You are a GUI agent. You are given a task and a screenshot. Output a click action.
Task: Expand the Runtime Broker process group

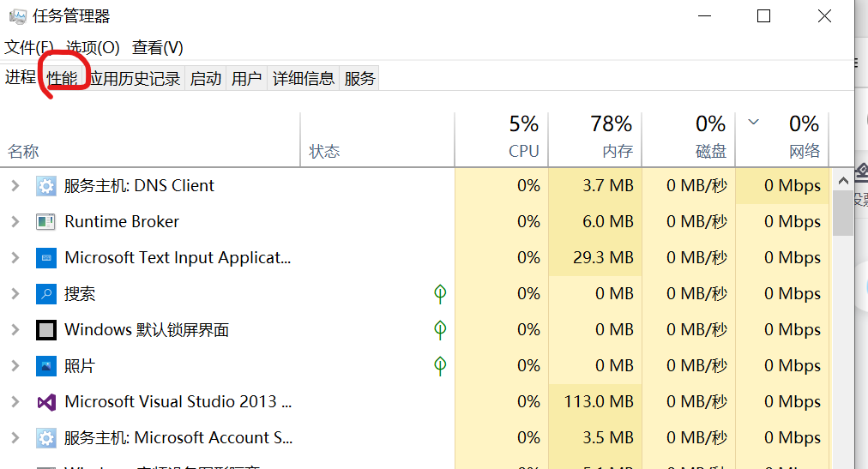15,222
